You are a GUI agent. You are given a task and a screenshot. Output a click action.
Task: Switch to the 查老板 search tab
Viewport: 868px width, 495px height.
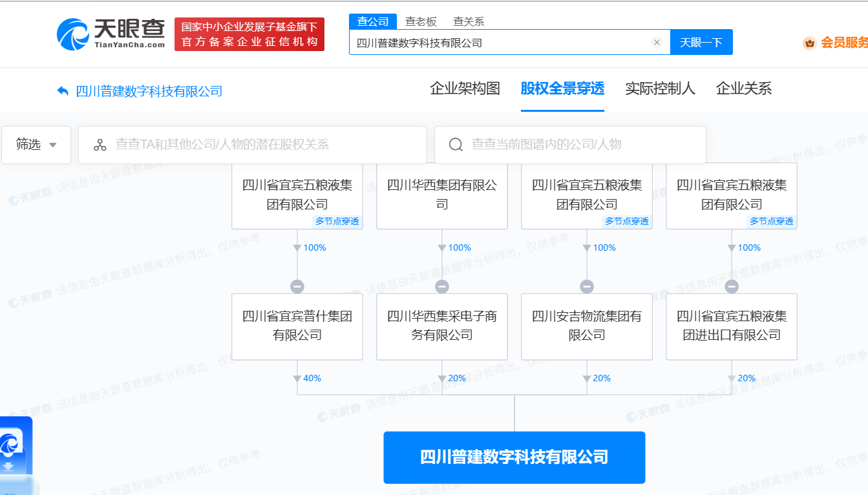(x=421, y=21)
